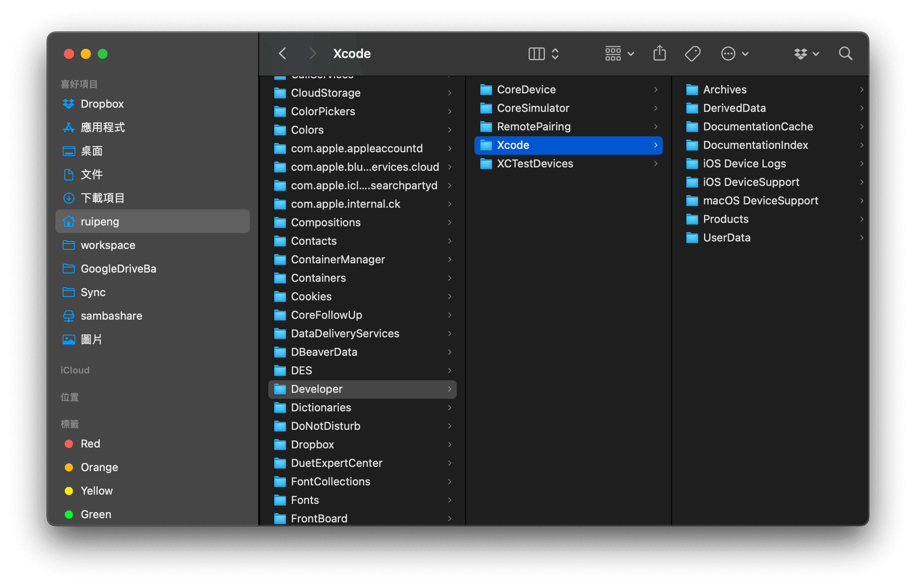Select the CoreSimulator folder
The width and height of the screenshot is (916, 588).
[x=569, y=108]
